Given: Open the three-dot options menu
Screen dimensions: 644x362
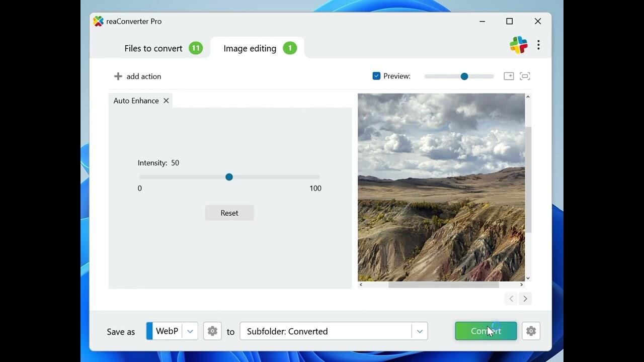Looking at the screenshot, I should (x=538, y=45).
